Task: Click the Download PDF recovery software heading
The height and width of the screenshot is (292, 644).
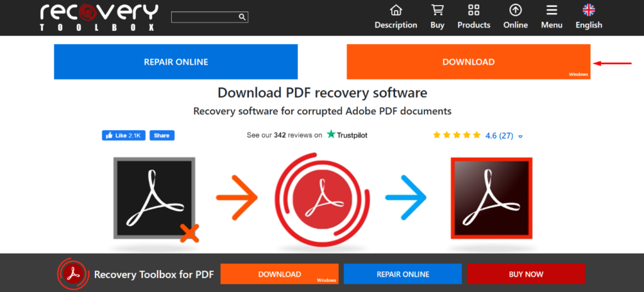Action: (323, 93)
